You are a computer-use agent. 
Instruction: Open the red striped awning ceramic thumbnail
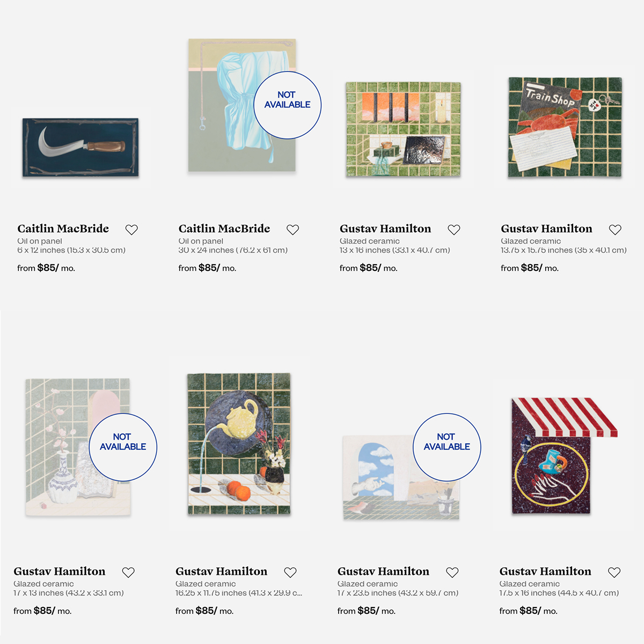tap(563, 455)
